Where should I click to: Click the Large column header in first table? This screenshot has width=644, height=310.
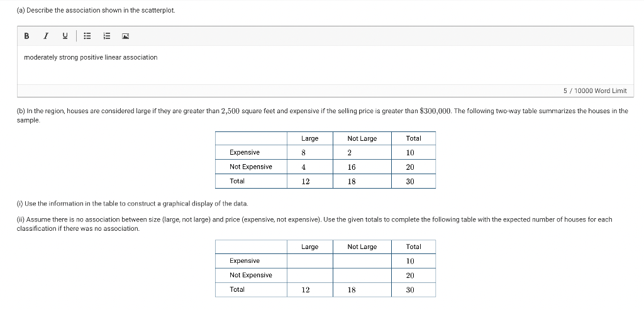coord(309,139)
